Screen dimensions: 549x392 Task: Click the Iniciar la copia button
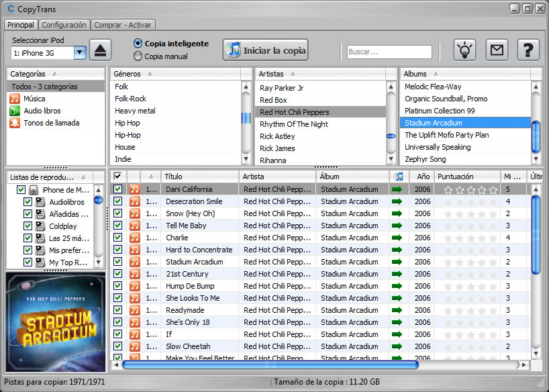(265, 50)
